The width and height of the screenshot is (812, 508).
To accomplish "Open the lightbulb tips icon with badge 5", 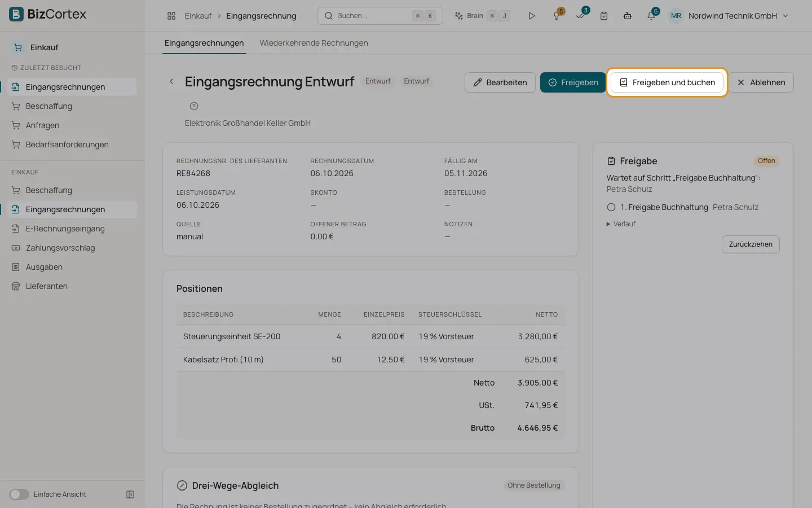I will [x=557, y=16].
